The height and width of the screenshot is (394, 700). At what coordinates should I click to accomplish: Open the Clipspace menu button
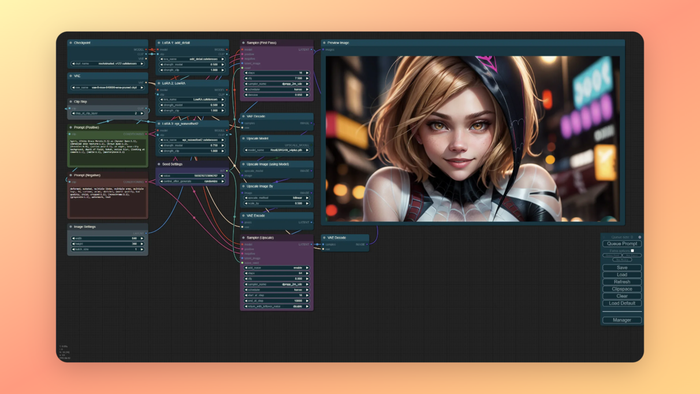click(x=622, y=289)
